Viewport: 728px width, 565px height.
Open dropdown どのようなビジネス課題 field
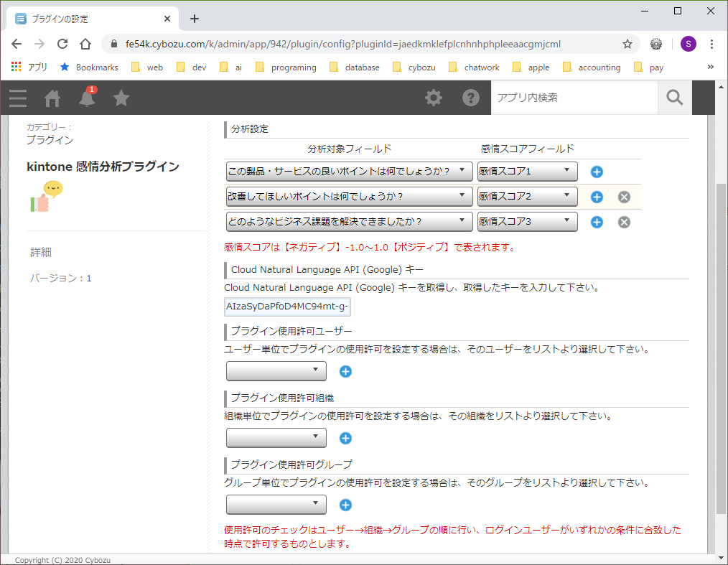(x=349, y=221)
